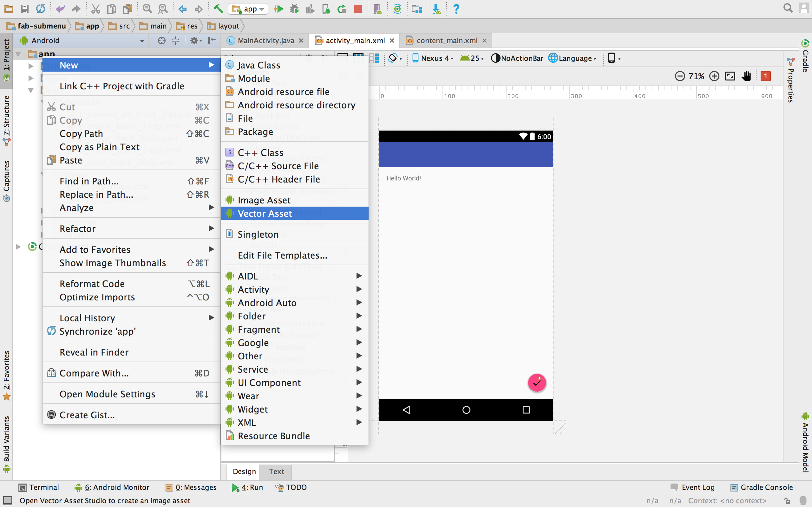
Task: Click the red Stop button
Action: click(x=358, y=9)
